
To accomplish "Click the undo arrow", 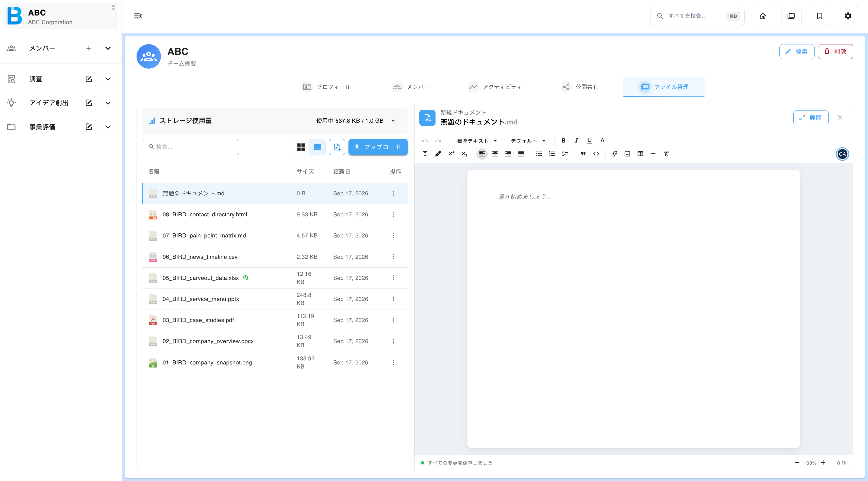I will [425, 140].
